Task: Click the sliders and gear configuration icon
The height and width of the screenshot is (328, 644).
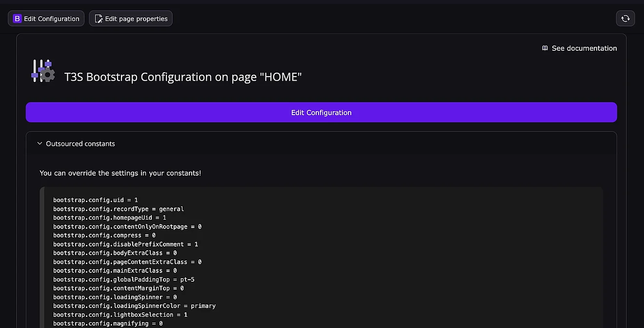Action: (43, 71)
